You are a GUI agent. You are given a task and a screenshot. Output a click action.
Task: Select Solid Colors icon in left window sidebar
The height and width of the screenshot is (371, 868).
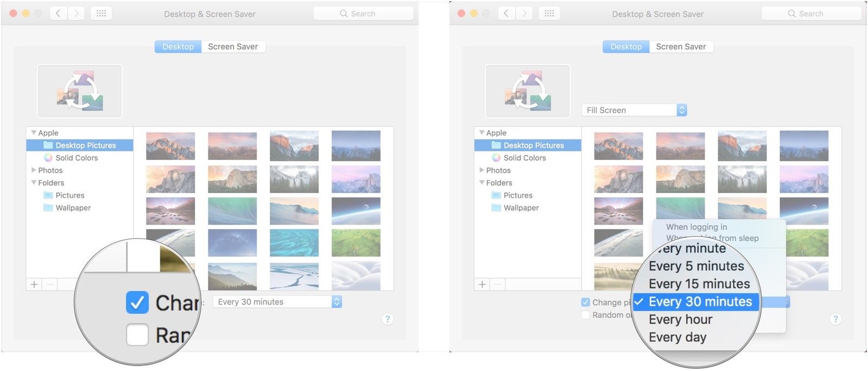coord(48,158)
